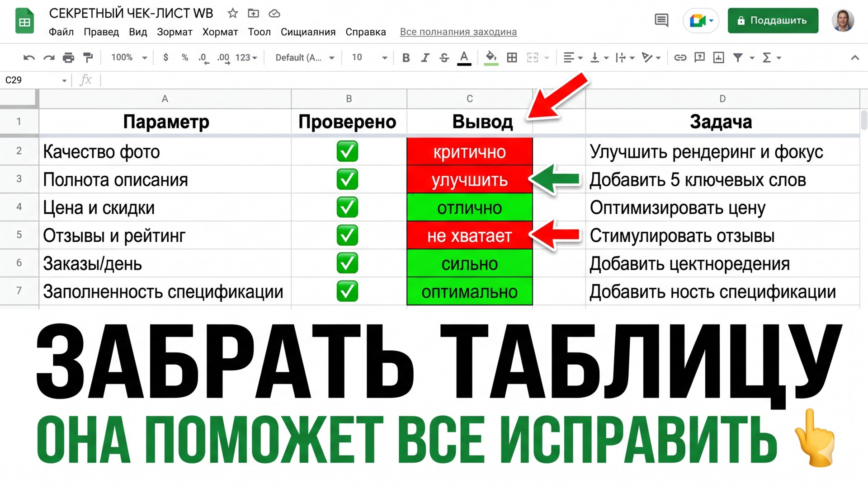Viewport: 868px width, 488px height.
Task: Create a filter
Action: pos(738,57)
